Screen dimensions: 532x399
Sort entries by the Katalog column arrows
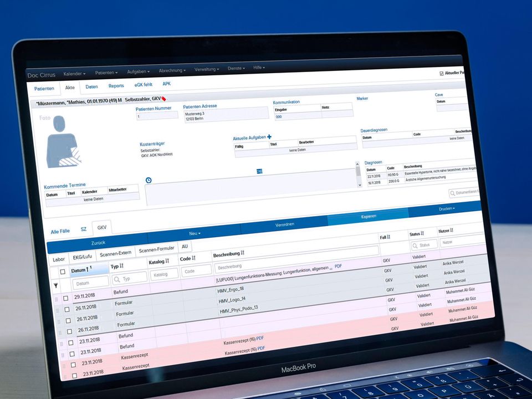coord(167,261)
